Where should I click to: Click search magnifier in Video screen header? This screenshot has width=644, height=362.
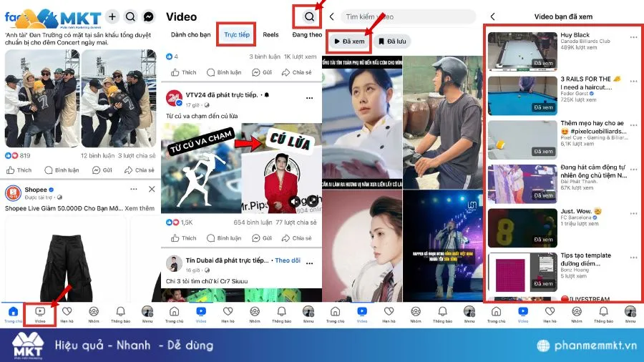[x=309, y=17]
